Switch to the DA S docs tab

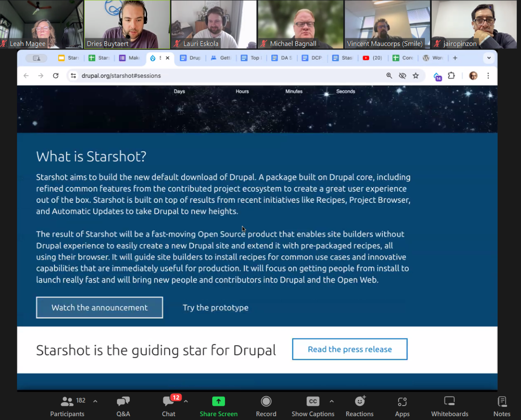[282, 58]
